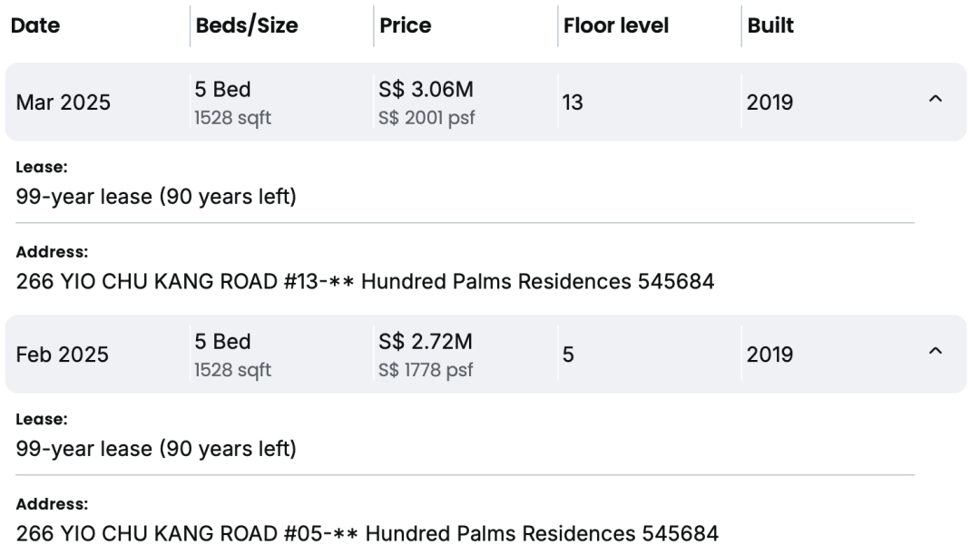Click floor level 13 cell
Viewport: 980px width, 554px height.
pos(573,102)
